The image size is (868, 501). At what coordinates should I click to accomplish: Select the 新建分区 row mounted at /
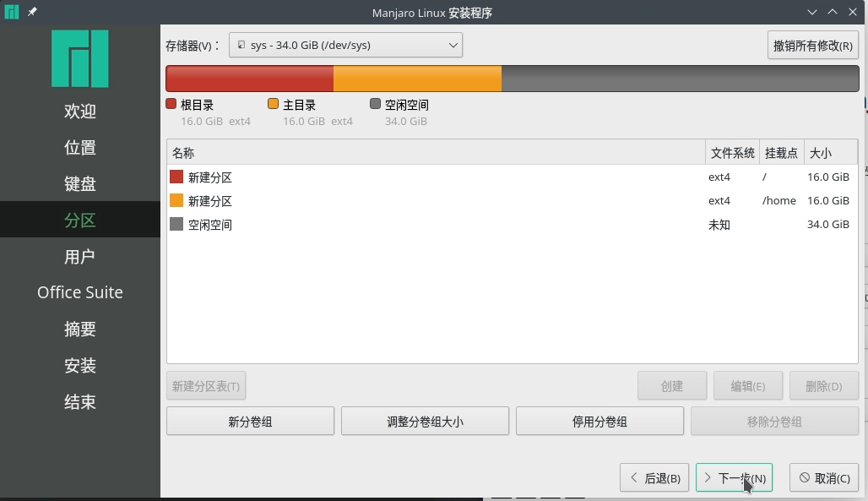coord(512,177)
